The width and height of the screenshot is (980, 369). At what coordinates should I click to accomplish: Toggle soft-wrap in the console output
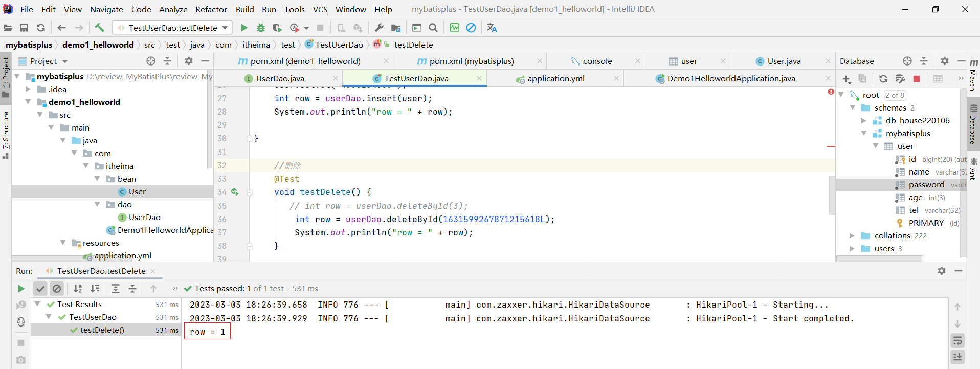tap(957, 340)
